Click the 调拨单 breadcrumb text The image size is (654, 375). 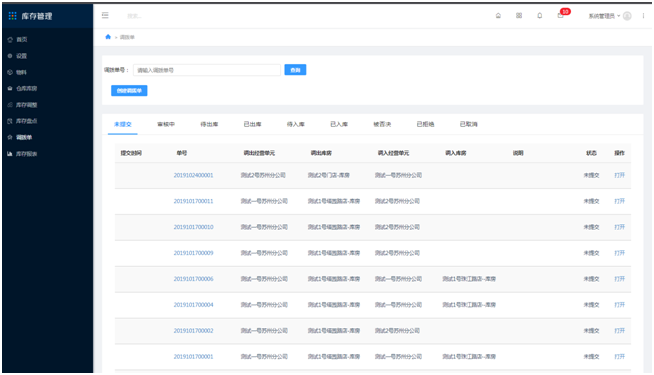127,37
